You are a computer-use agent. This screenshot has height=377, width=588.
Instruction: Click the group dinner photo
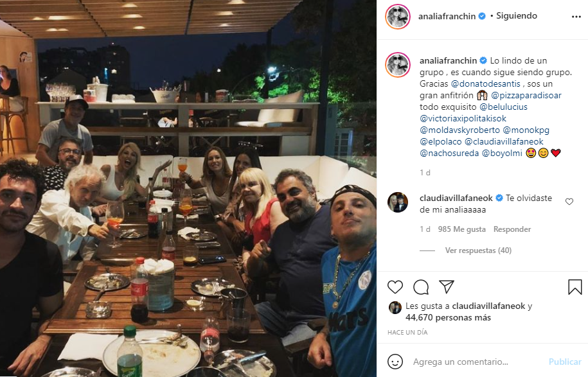[x=188, y=189]
